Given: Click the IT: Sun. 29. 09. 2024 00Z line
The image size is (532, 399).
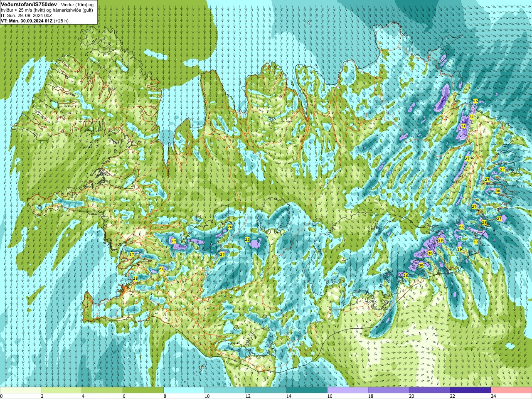Looking at the screenshot, I should pos(27,15).
